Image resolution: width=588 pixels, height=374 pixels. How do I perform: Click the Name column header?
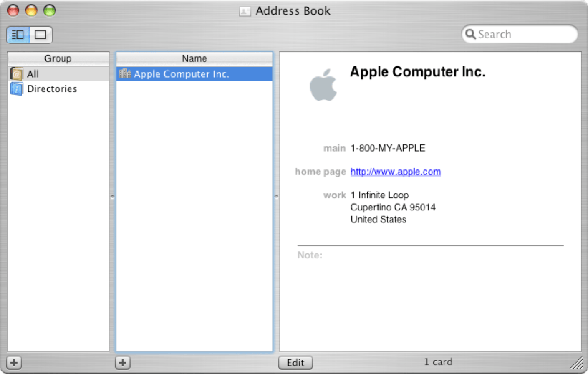[194, 58]
